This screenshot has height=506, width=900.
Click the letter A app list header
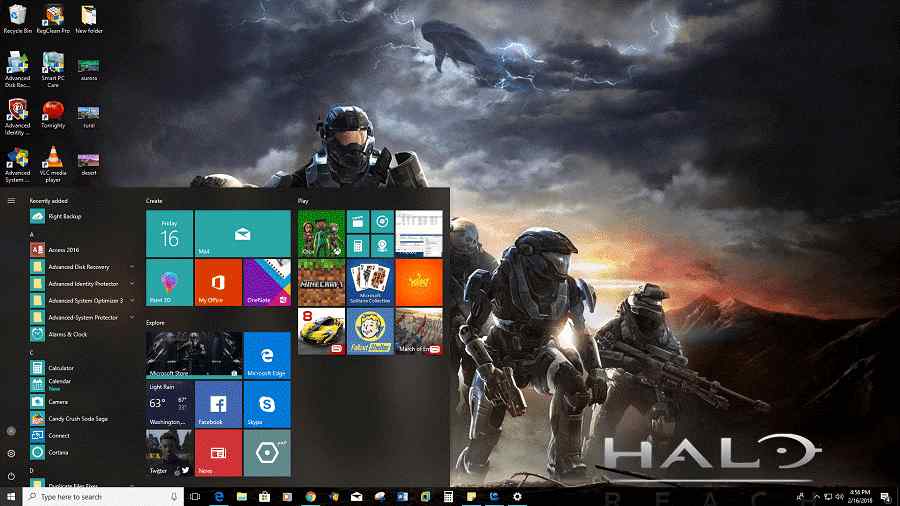point(32,235)
